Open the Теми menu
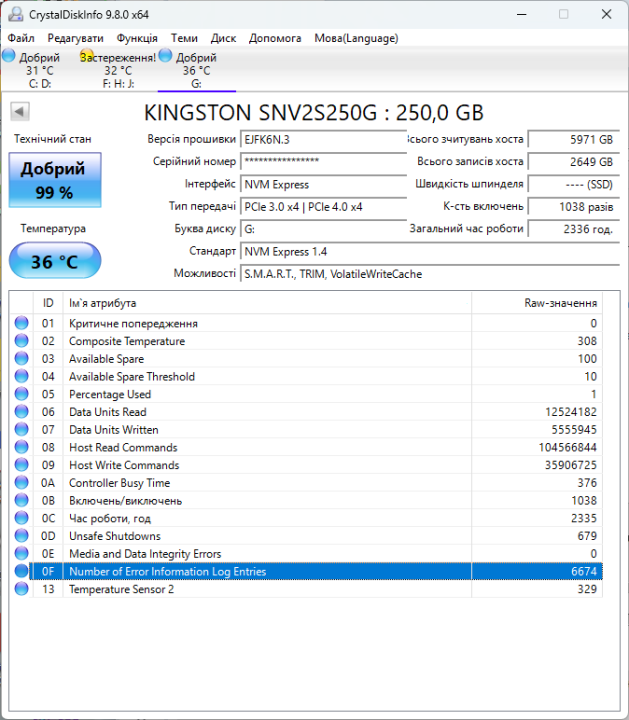Image resolution: width=629 pixels, height=720 pixels. pyautogui.click(x=184, y=38)
